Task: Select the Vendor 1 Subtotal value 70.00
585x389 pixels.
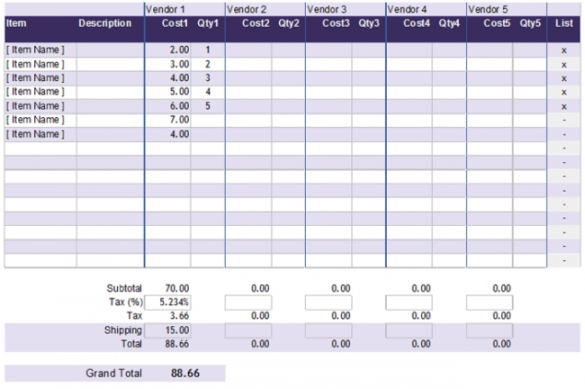Action: click(x=177, y=288)
